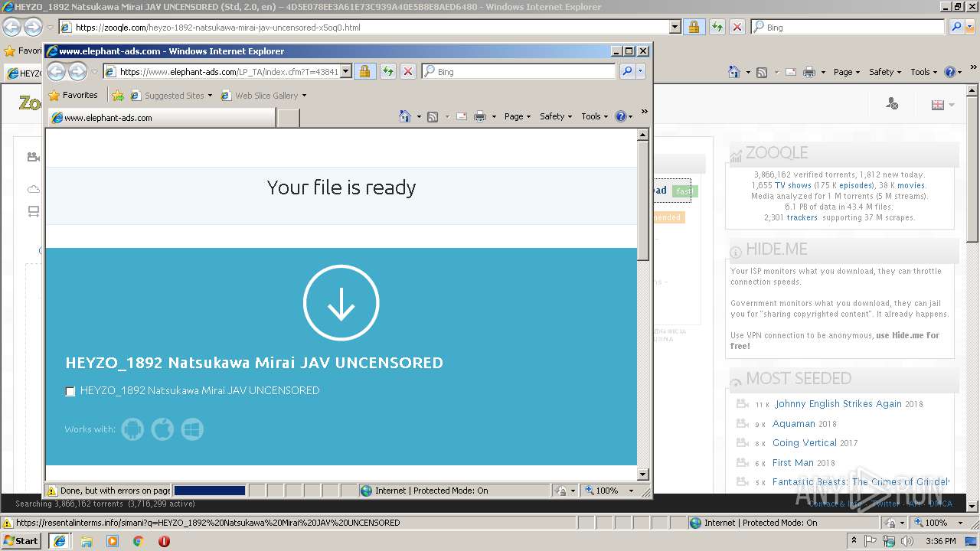The image size is (980, 551).
Task: Click popup security lock icon
Action: pyautogui.click(x=364, y=71)
